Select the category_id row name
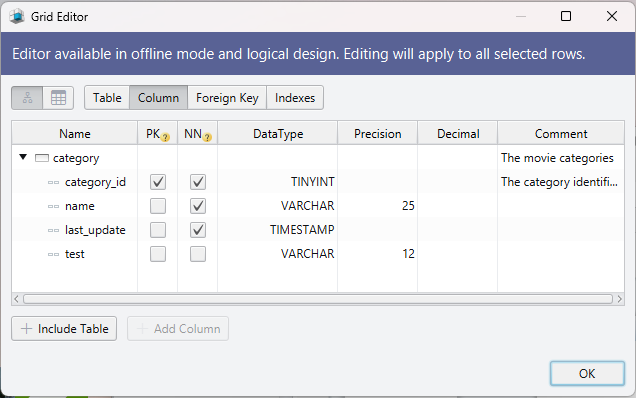This screenshot has height=398, width=636. point(95,182)
